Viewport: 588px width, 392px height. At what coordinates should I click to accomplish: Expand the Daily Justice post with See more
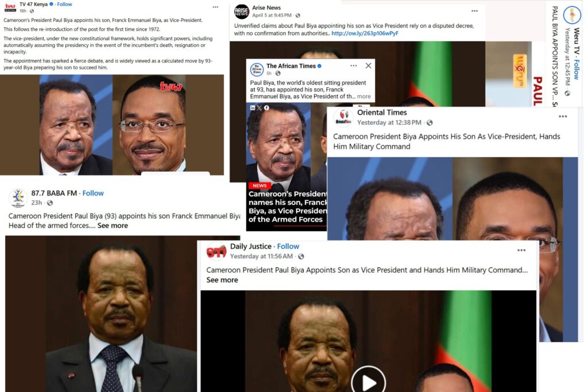tap(222, 280)
